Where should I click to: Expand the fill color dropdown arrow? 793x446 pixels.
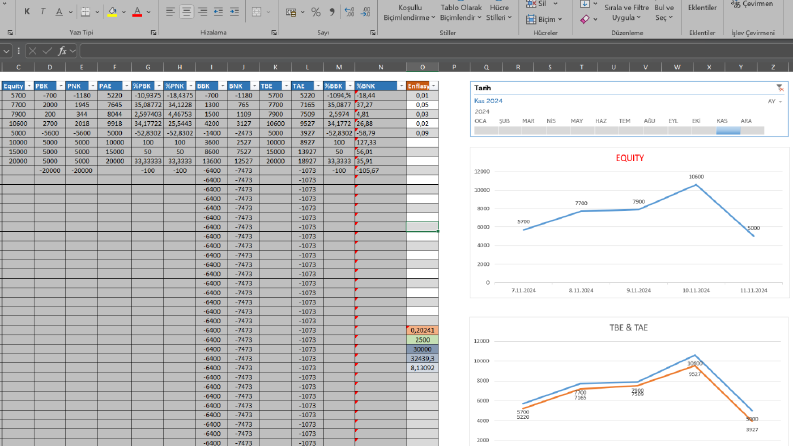point(123,12)
